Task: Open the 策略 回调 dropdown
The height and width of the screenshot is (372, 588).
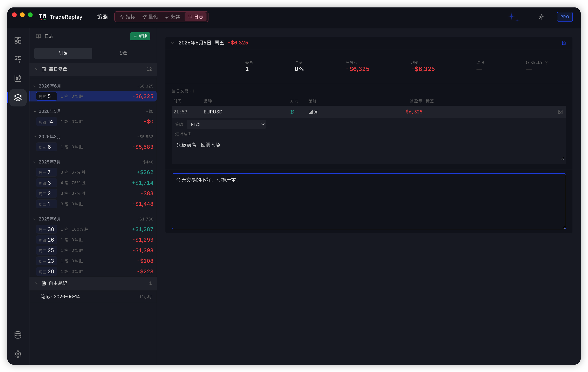Action: (x=226, y=124)
